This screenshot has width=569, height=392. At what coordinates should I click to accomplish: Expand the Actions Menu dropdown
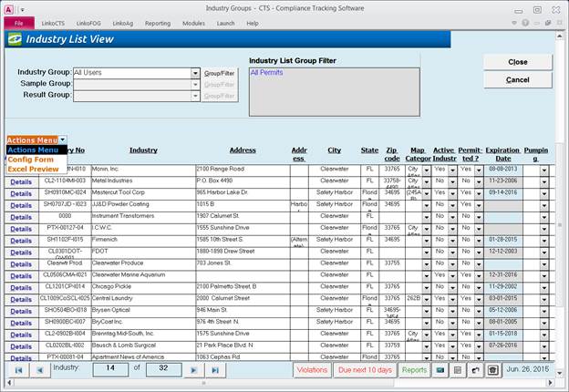(63, 139)
